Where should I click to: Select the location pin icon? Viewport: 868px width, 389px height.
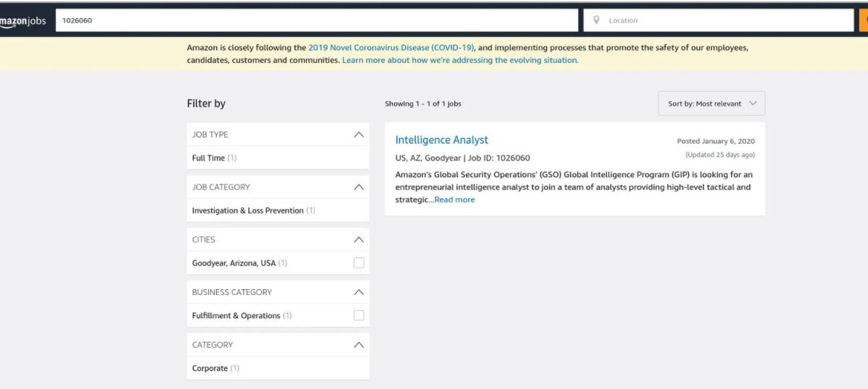pos(596,20)
